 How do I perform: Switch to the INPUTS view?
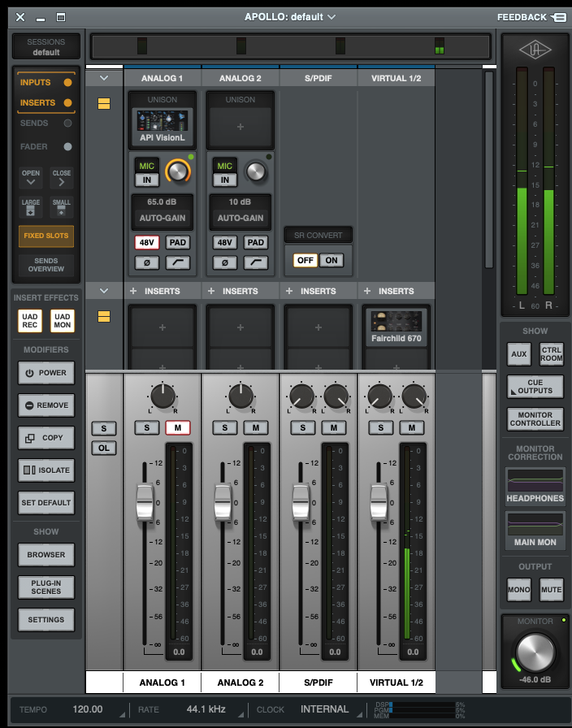pyautogui.click(x=45, y=82)
